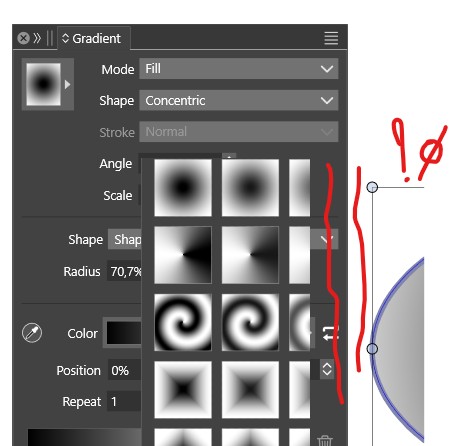The width and height of the screenshot is (449, 446).
Task: Open the Shape dropdown showing Concentric
Action: [239, 100]
